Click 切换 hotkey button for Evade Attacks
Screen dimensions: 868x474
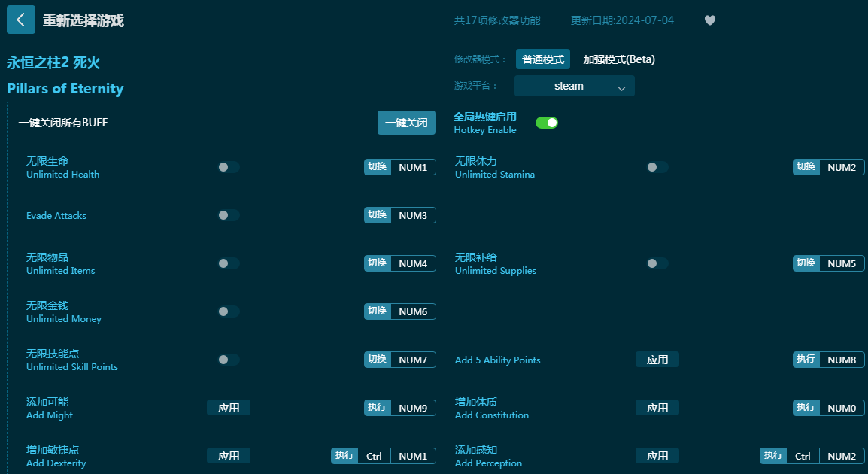coord(378,215)
